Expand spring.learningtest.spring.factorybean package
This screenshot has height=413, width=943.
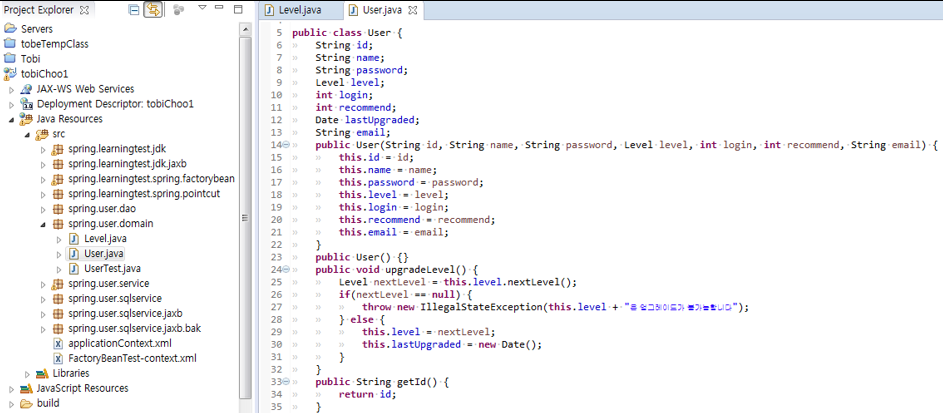coord(43,179)
